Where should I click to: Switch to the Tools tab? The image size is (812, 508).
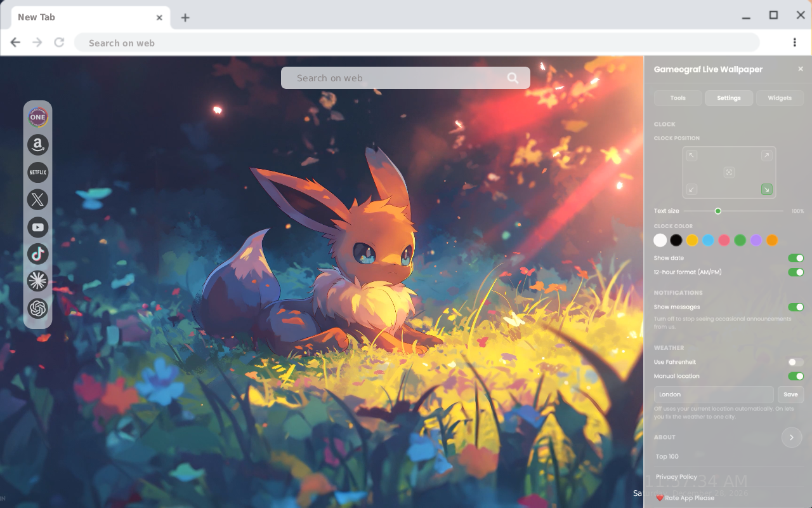coord(678,98)
